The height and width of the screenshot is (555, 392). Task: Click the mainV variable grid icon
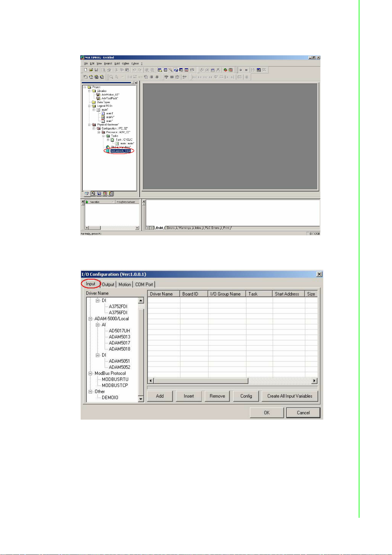[x=103, y=117]
